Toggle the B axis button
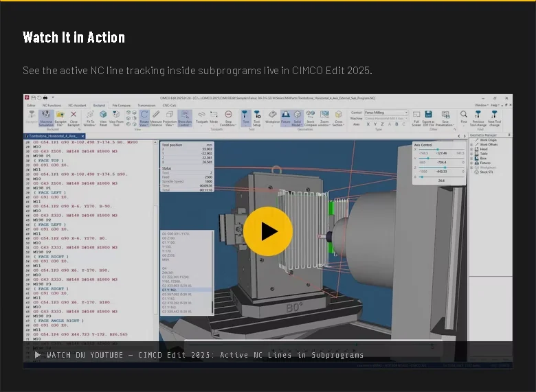536x392 pixels. [397, 124]
